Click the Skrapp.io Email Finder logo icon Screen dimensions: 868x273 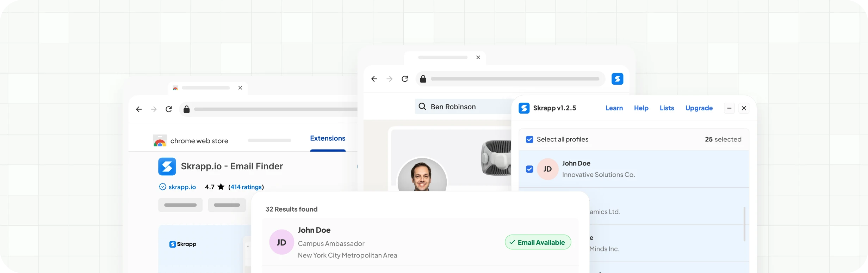click(167, 166)
